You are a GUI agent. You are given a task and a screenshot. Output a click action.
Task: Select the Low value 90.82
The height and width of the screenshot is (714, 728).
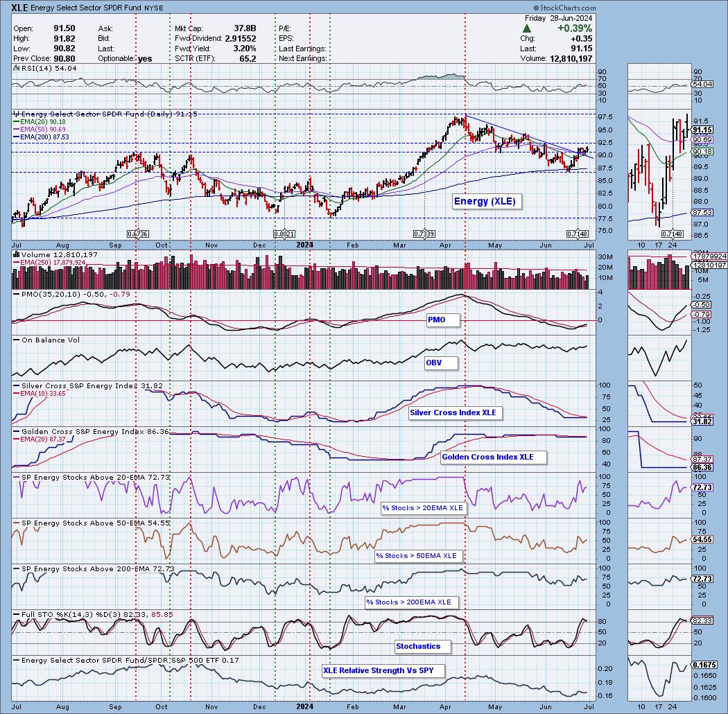64,49
